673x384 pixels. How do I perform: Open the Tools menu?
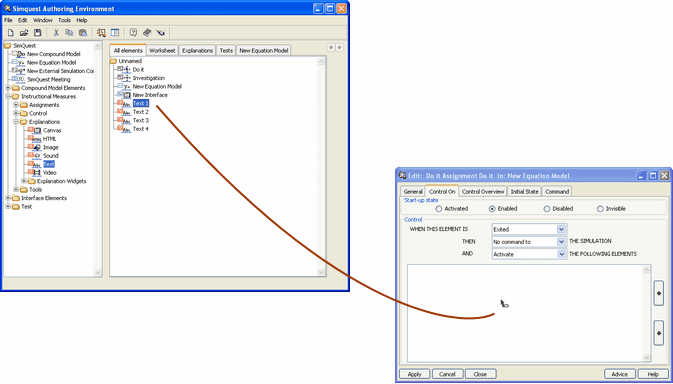[64, 20]
